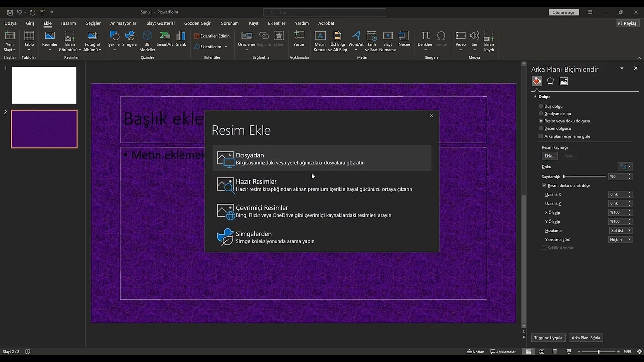Click the Simgeler icon in ribbon
644x362 pixels.
click(130, 39)
